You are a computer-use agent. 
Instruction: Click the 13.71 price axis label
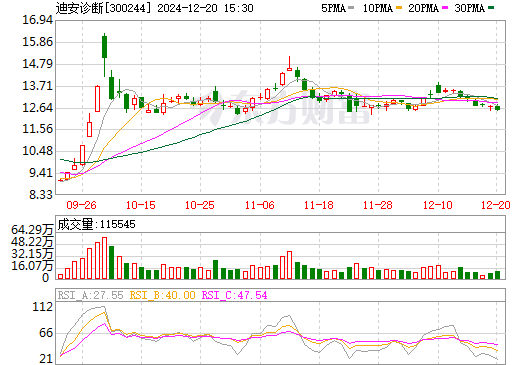38,86
